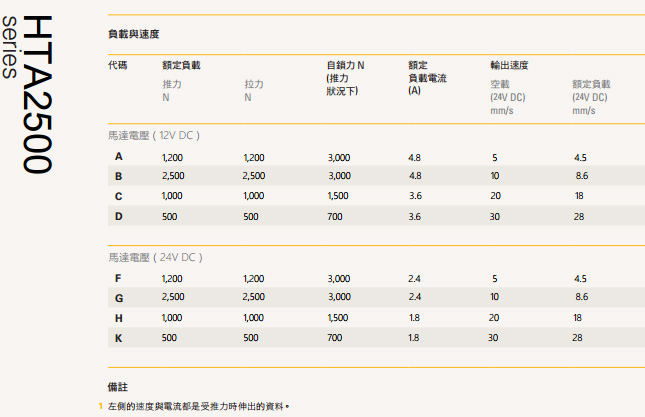Click the rotated HTA2500 title text
645x417 pixels.
(37, 95)
